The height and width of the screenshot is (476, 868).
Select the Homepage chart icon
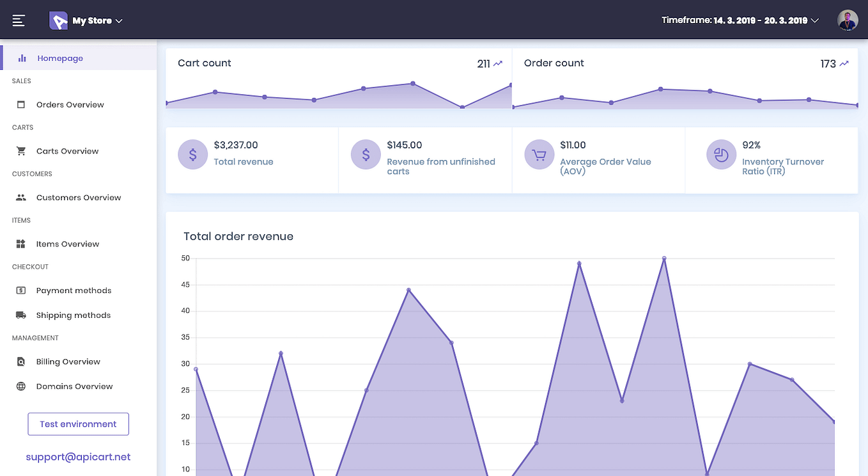point(21,58)
